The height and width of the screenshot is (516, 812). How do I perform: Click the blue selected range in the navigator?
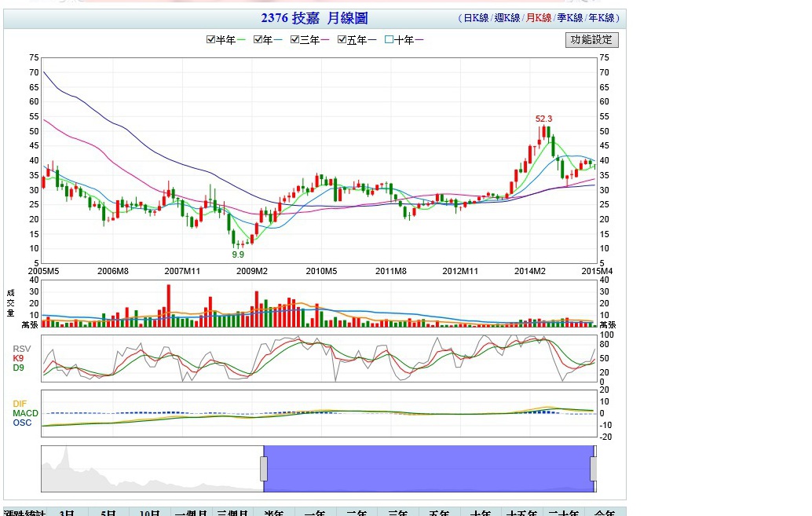tap(428, 469)
